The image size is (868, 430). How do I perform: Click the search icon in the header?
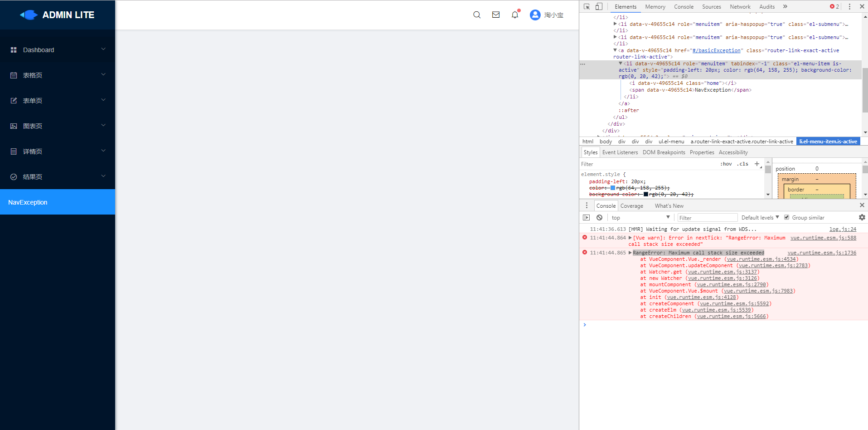point(476,15)
